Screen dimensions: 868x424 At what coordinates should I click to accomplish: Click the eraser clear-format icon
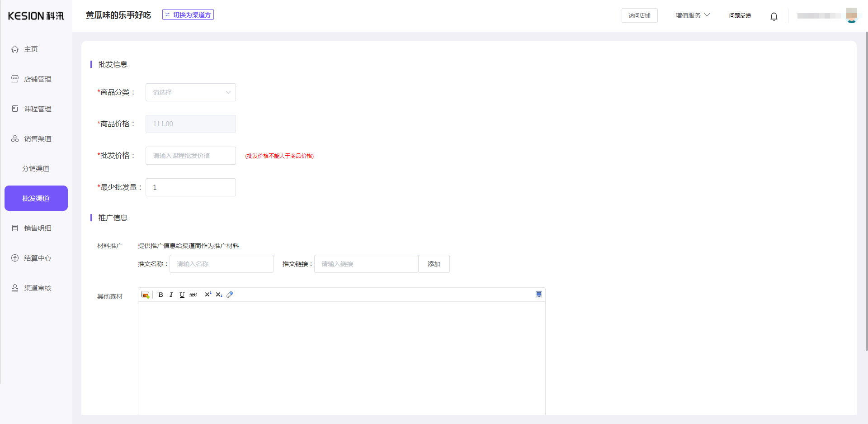coord(230,295)
